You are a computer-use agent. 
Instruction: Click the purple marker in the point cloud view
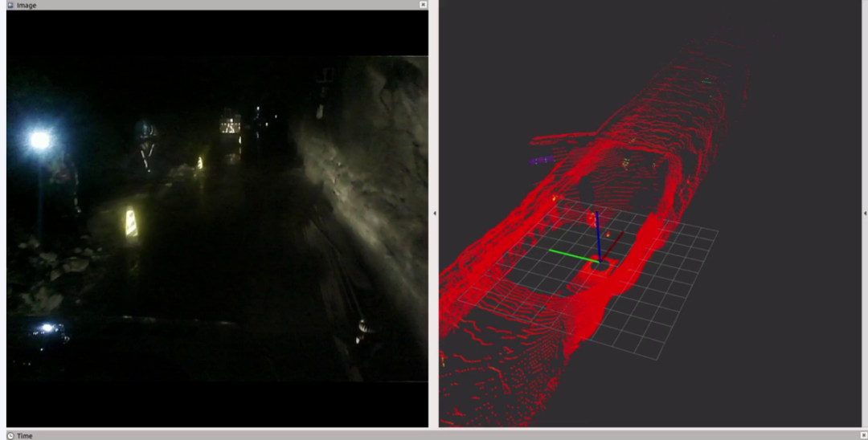(540, 160)
